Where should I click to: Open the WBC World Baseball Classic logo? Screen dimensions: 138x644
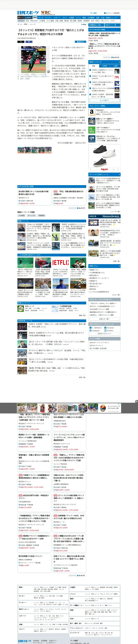tap(48, 13)
